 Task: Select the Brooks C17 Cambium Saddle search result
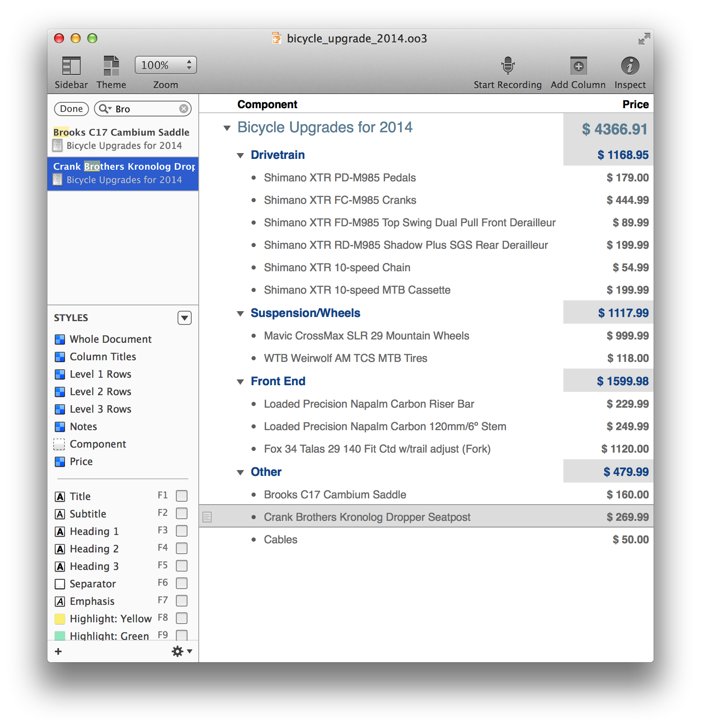[123, 139]
